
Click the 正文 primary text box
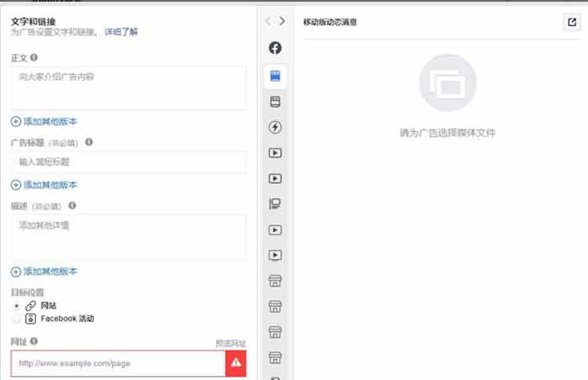[x=128, y=87]
